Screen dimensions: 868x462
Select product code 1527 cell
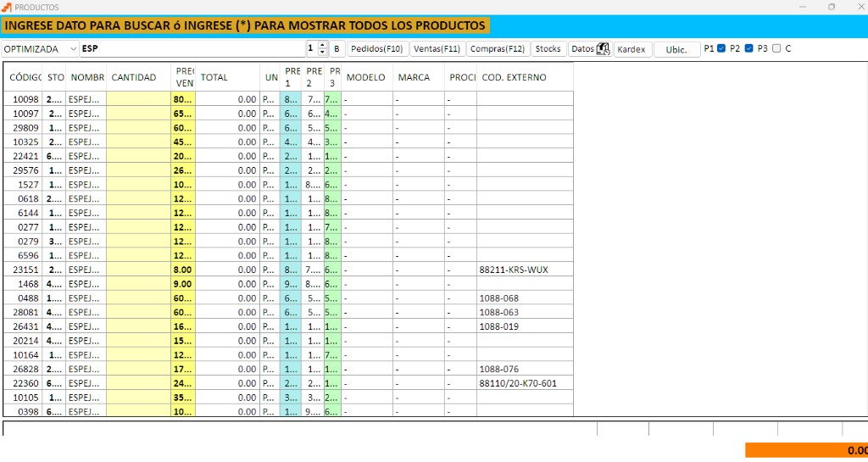pyautogui.click(x=23, y=185)
